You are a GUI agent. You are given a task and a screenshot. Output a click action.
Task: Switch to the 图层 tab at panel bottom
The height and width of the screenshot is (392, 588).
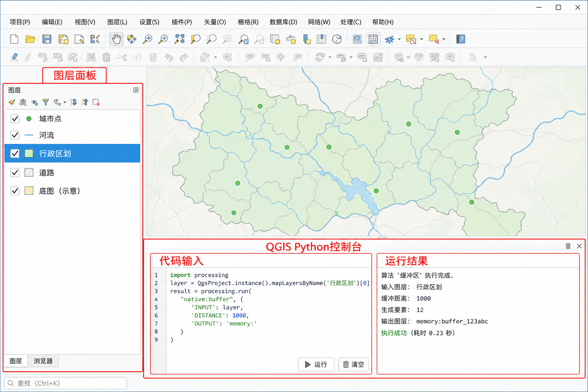click(16, 361)
